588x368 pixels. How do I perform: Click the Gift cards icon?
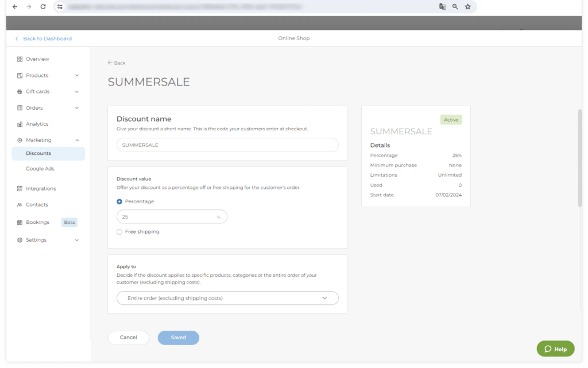point(20,92)
